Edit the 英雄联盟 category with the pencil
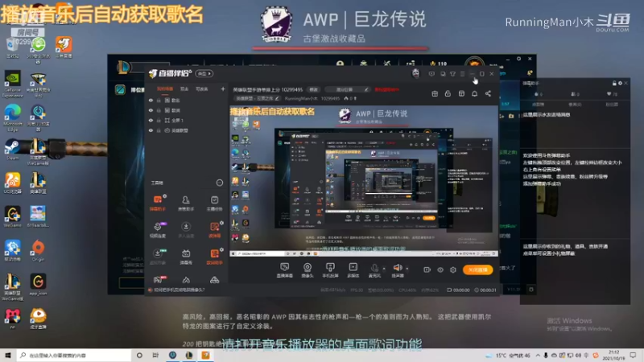 277,98
